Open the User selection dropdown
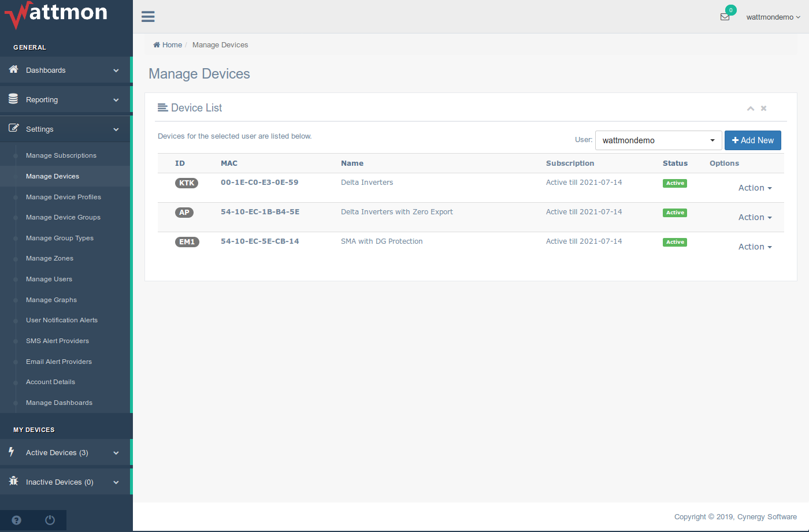Image resolution: width=809 pixels, height=532 pixels. point(658,140)
